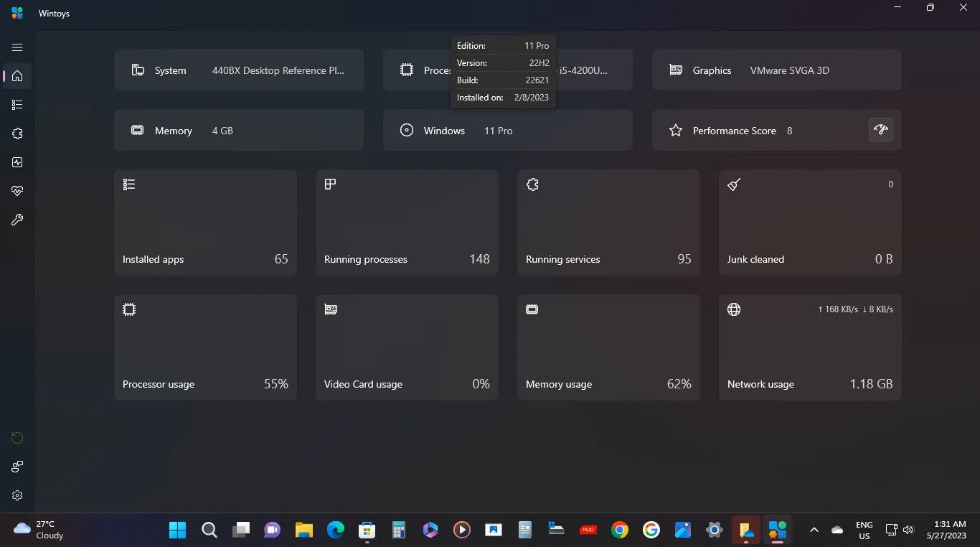Viewport: 980px width, 547px height.
Task: Open the Services puzzle icon in sidebar
Action: 17,134
